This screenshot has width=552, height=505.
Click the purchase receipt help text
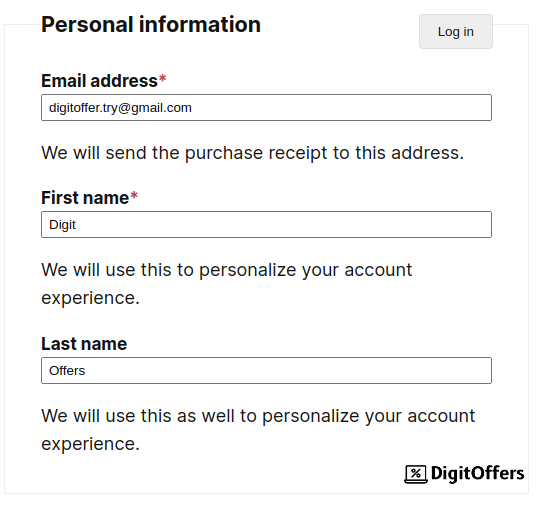(x=252, y=153)
